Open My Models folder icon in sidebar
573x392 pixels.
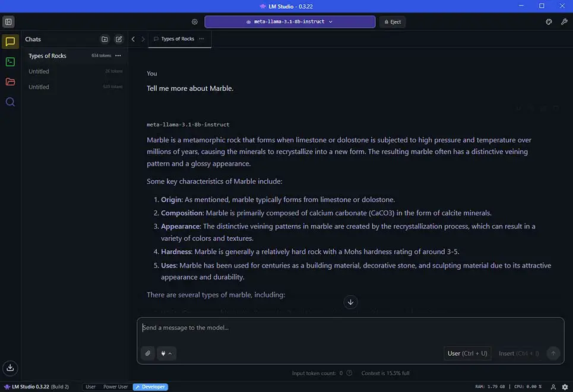click(10, 82)
